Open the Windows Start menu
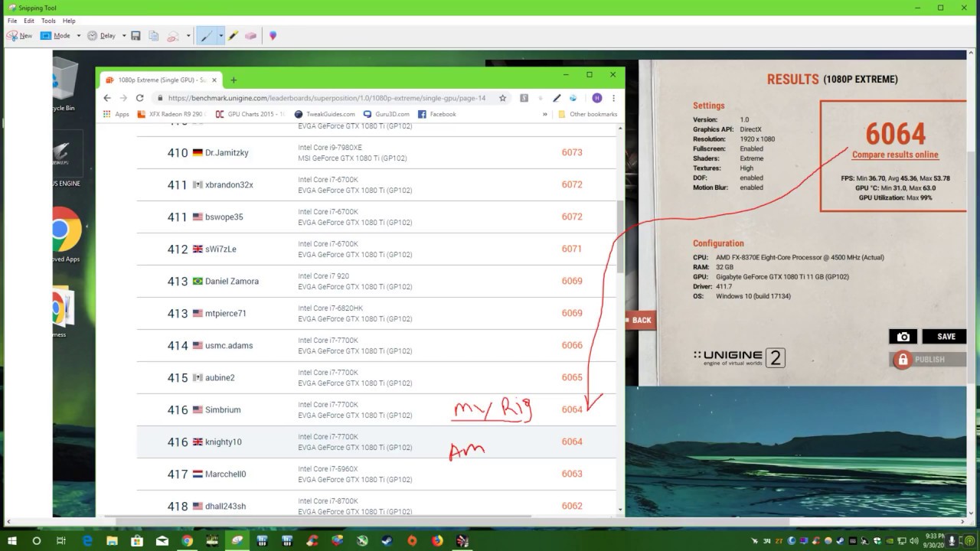The height and width of the screenshot is (551, 980). click(11, 540)
